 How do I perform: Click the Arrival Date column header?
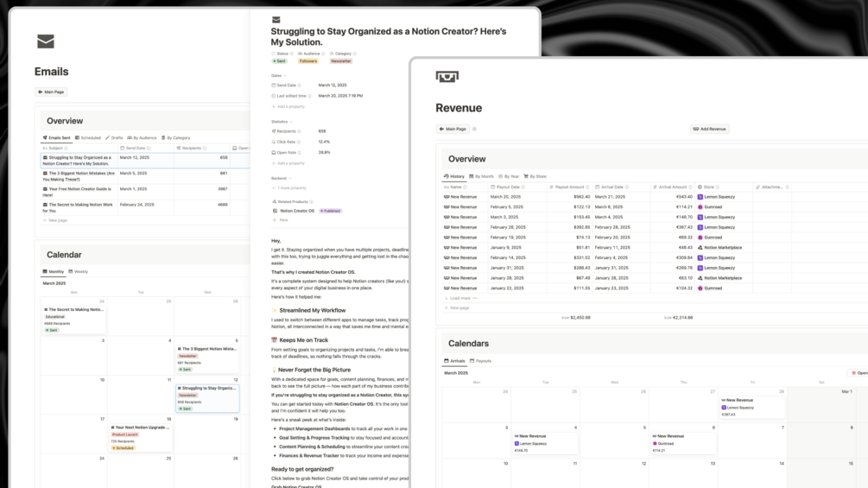pos(621,187)
